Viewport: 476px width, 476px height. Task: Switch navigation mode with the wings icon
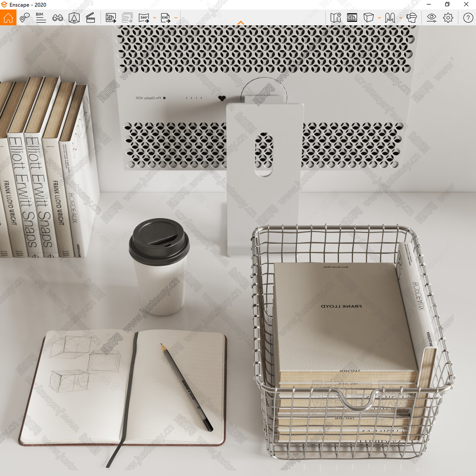[x=390, y=18]
